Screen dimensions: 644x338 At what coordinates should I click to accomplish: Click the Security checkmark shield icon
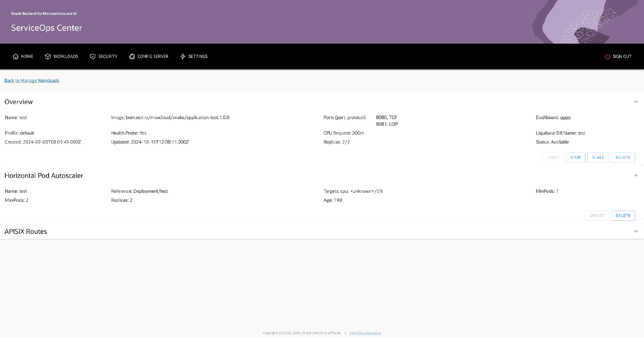coord(93,56)
